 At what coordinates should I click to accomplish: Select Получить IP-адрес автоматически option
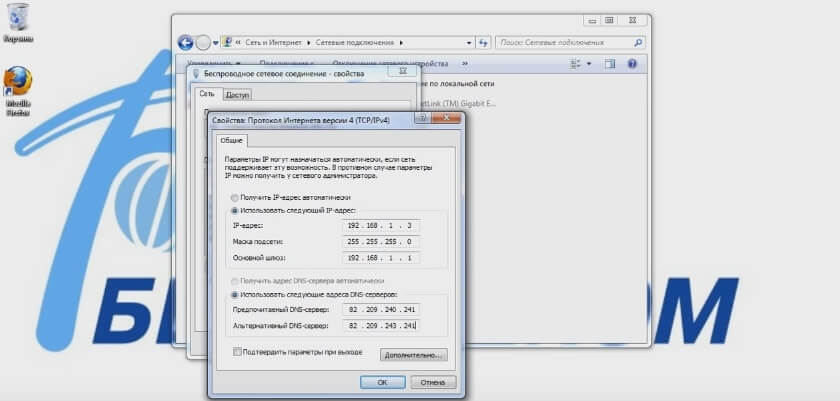(235, 198)
